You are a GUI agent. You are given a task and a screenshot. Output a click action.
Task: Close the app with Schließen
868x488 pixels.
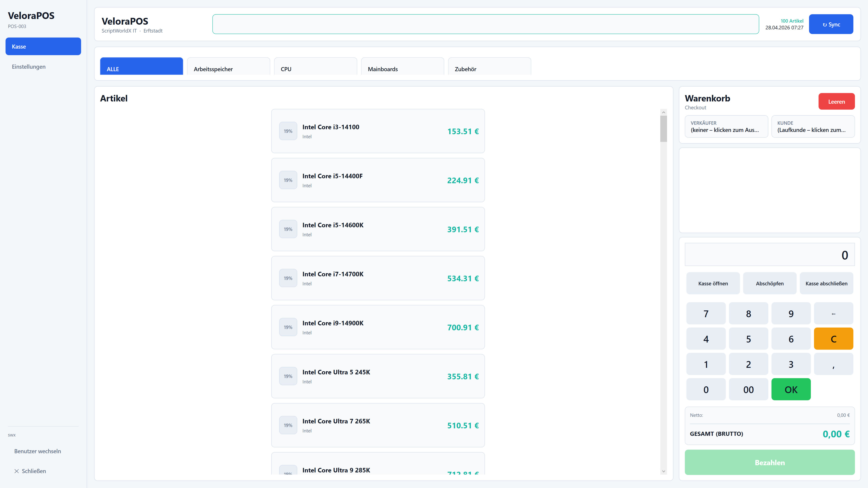click(43, 471)
